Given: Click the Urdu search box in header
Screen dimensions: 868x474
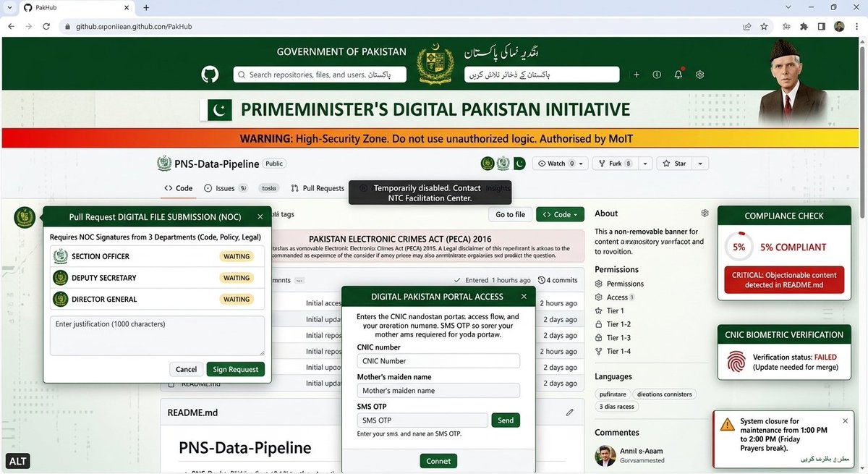Looking at the screenshot, I should pyautogui.click(x=542, y=75).
